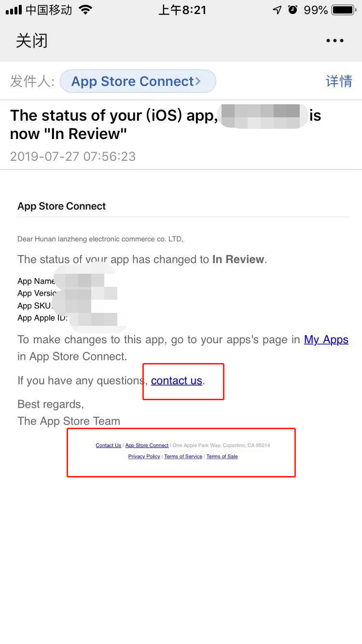
Task: Open the App Store Connect sender chip
Action: (x=138, y=81)
